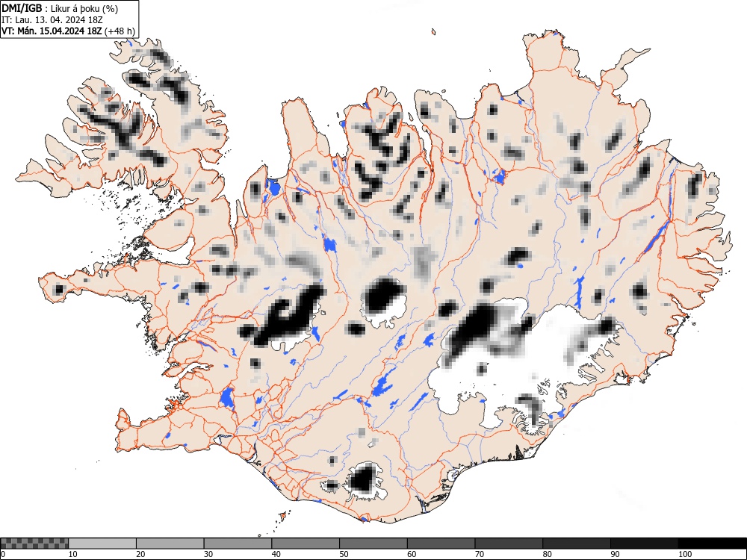Click the legend label "60"
This screenshot has width=747, height=560.
pyautogui.click(x=412, y=554)
